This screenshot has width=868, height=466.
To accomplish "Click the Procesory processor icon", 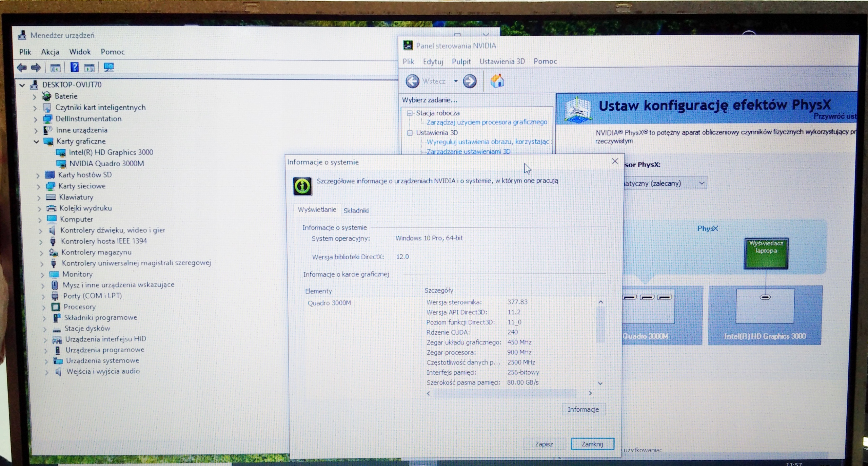I will click(x=56, y=307).
